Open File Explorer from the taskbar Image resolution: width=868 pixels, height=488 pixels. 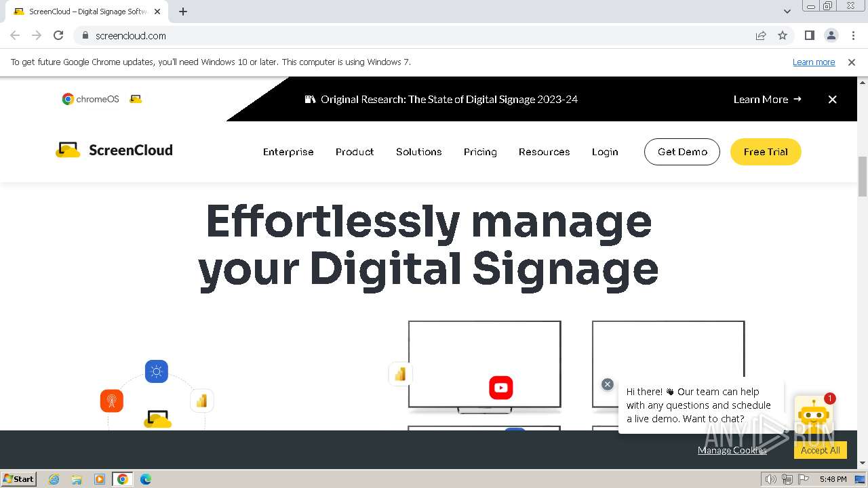(77, 479)
